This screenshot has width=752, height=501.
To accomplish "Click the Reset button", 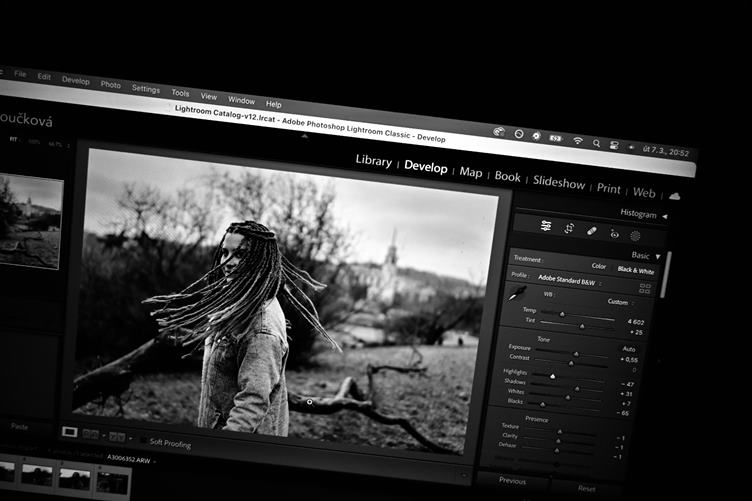I will (x=586, y=489).
